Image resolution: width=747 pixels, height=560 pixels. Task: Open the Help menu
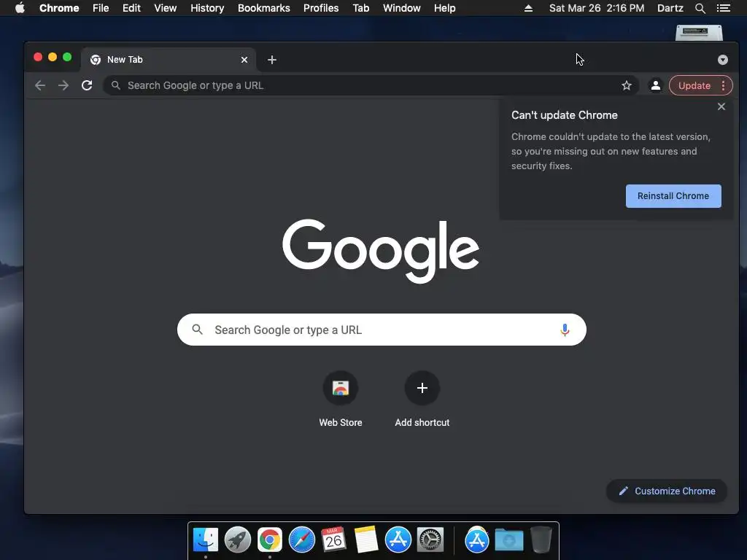point(444,8)
